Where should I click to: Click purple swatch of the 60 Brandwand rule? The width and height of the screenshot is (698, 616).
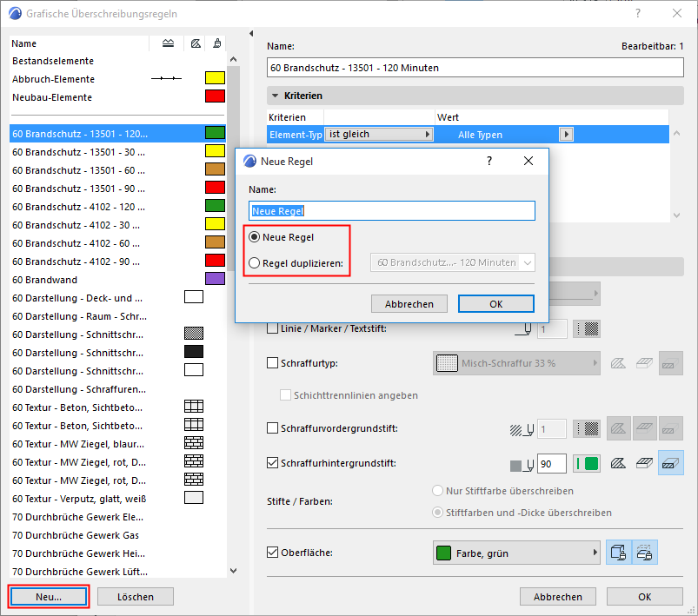tap(215, 279)
